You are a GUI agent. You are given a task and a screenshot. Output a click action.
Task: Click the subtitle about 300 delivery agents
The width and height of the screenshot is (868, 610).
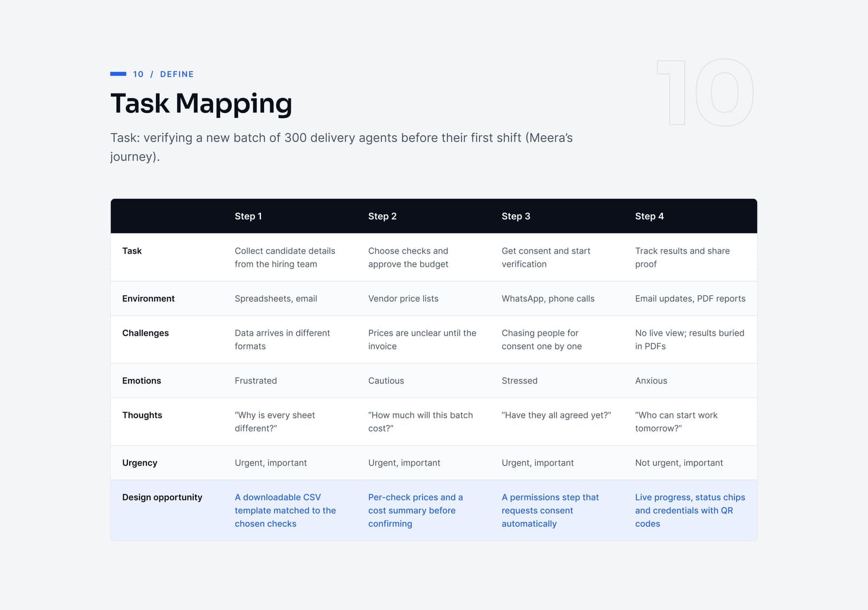[x=342, y=147]
